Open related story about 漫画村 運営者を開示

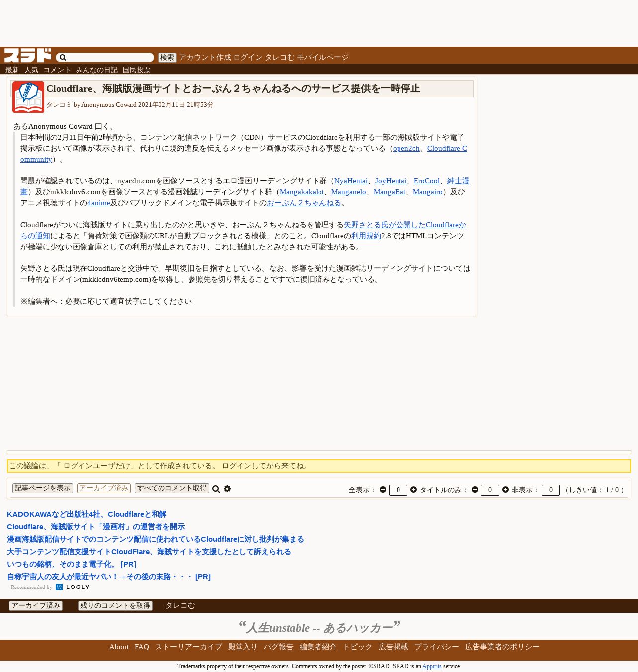(x=96, y=527)
